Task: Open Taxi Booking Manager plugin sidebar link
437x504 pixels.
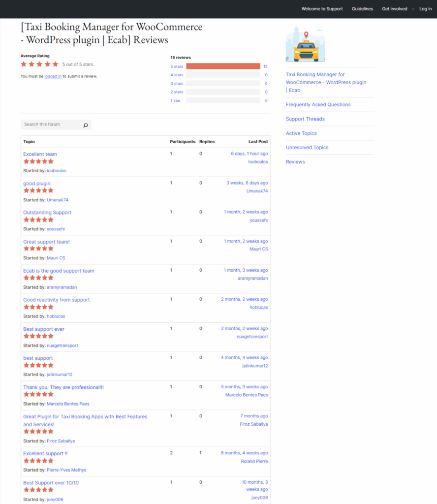Action: [x=326, y=82]
